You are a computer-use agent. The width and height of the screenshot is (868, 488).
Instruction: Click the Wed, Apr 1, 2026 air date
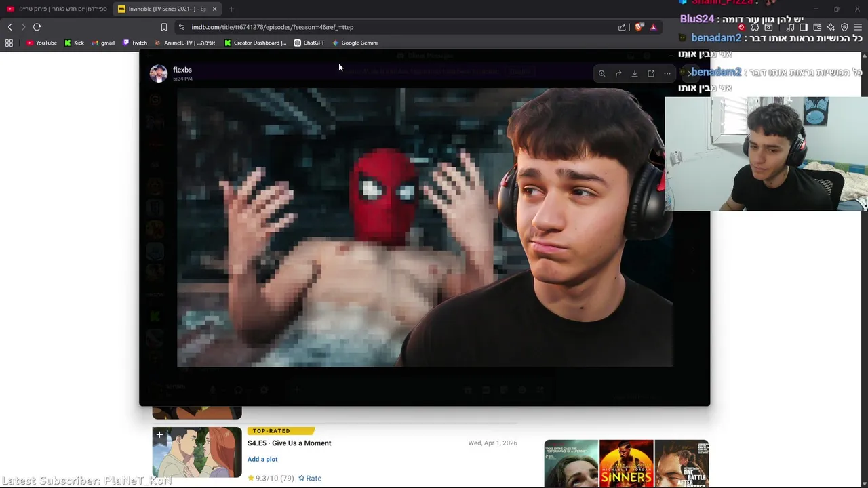[x=492, y=443]
